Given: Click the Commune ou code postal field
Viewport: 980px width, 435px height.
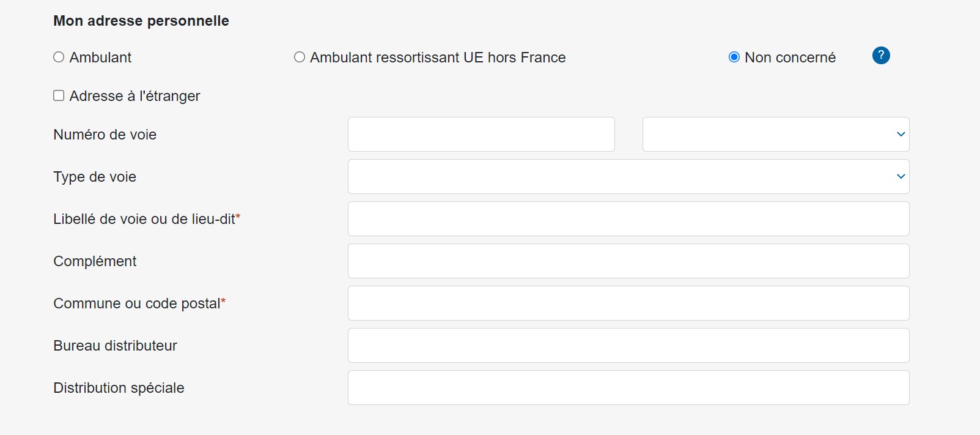Looking at the screenshot, I should tap(628, 303).
